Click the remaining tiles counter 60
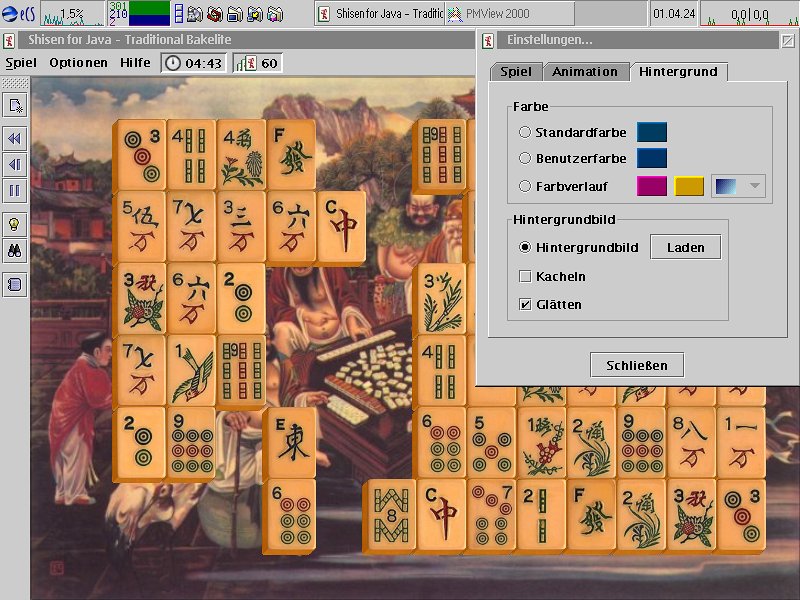The image size is (800, 600). point(258,63)
